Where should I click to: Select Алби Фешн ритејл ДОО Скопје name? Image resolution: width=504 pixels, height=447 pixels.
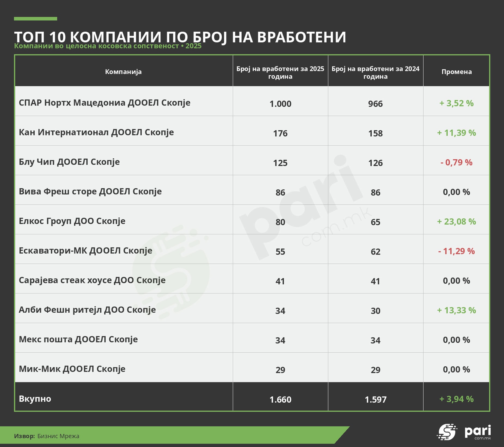pos(87,310)
